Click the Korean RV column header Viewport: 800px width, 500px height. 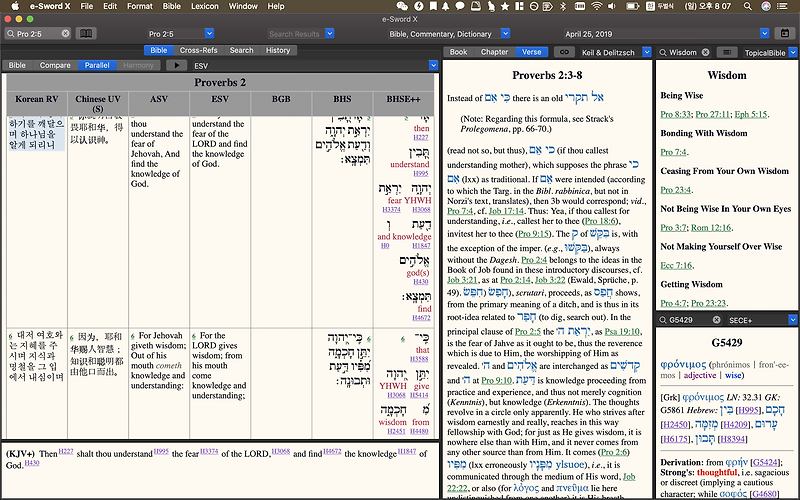(x=36, y=104)
